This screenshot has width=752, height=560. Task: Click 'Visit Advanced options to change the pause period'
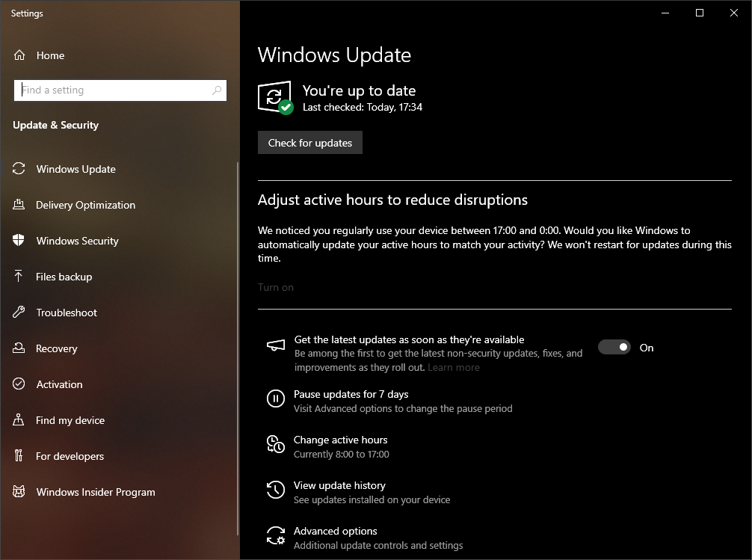tap(403, 409)
